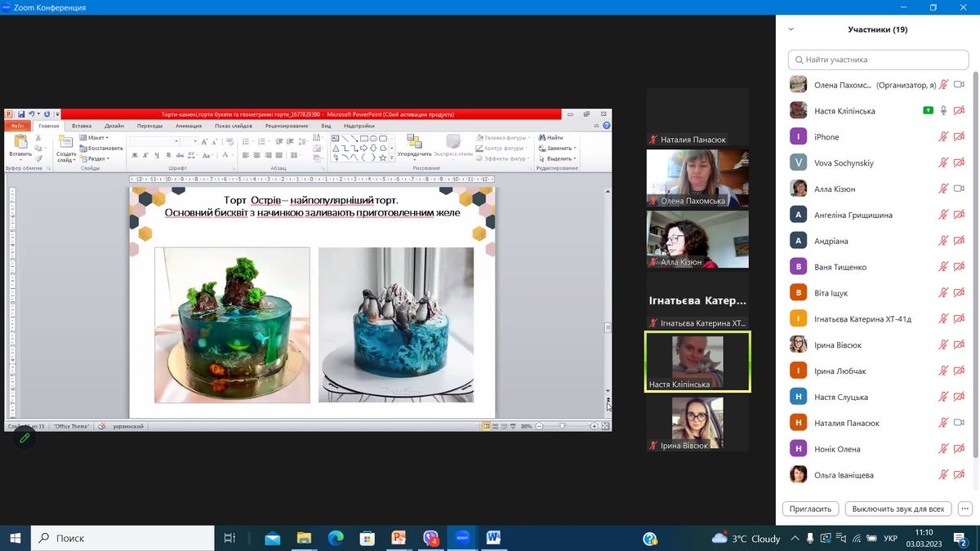Click the green annotation pencil button
Viewport: 980px width, 551px height.
(24, 438)
